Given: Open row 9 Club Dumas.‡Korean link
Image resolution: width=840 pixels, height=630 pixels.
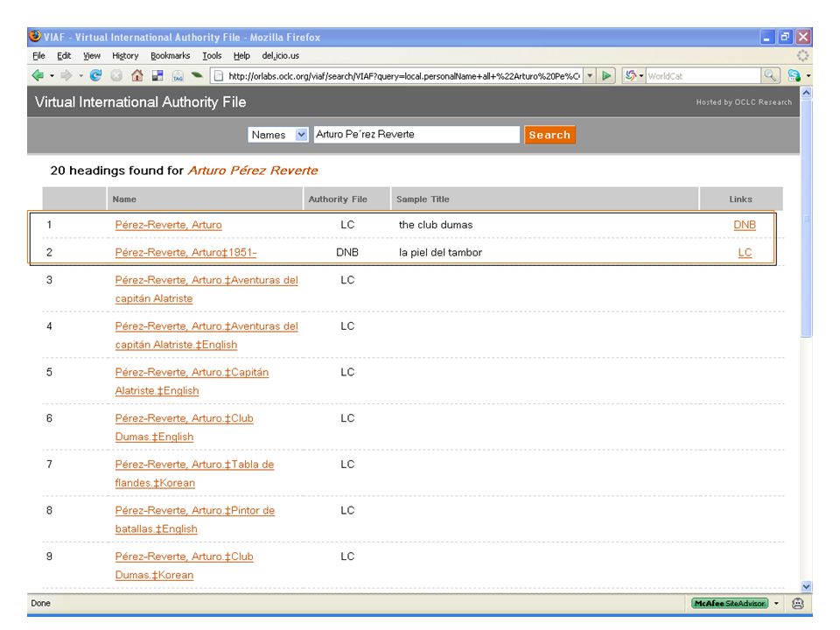Looking at the screenshot, I should coord(185,566).
